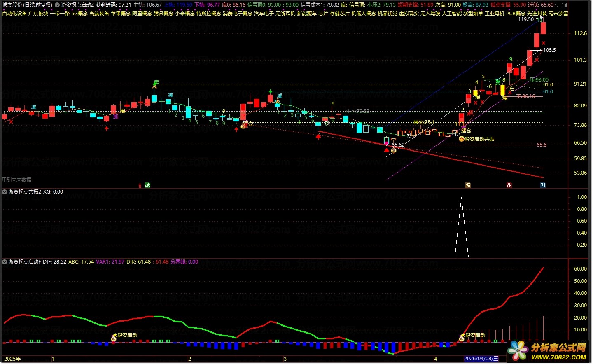
Task: Click the 先进封装 concept tag
Action: click(x=537, y=14)
